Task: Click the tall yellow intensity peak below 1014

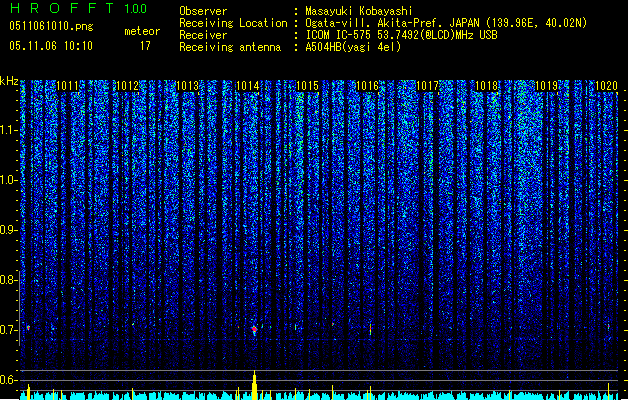Action: (x=254, y=385)
